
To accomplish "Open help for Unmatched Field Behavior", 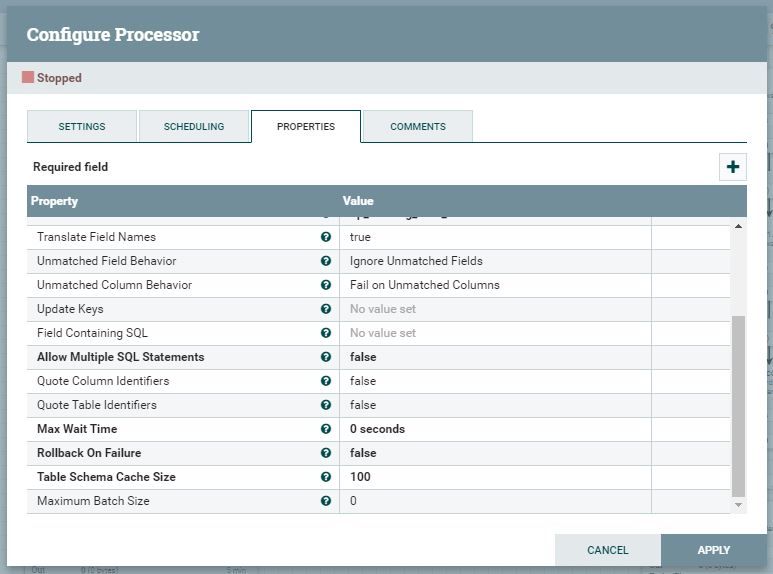I will point(326,261).
